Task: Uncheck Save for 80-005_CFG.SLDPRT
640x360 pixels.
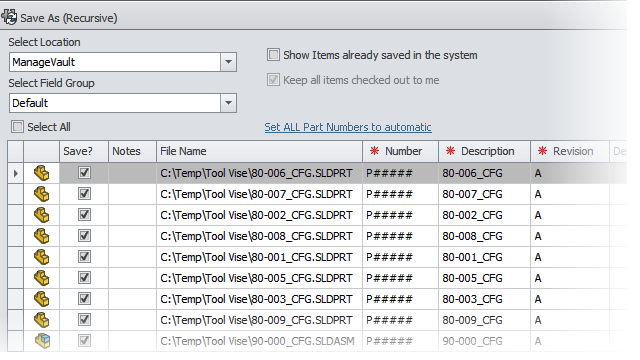Action: coord(84,278)
